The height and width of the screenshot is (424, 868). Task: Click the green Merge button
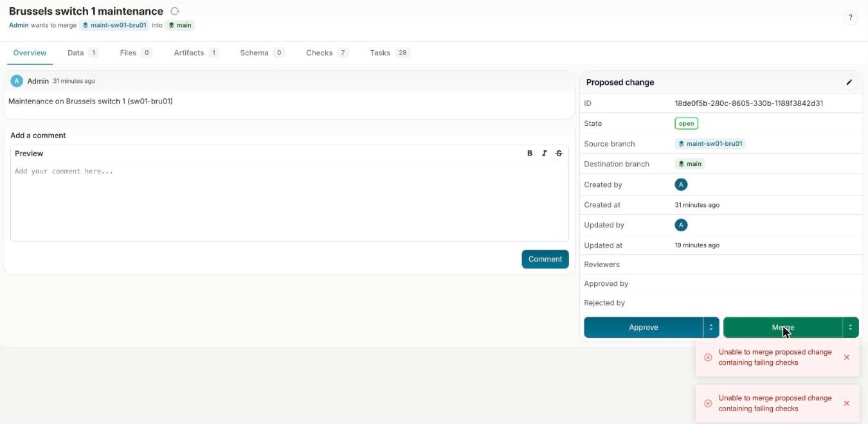point(782,327)
